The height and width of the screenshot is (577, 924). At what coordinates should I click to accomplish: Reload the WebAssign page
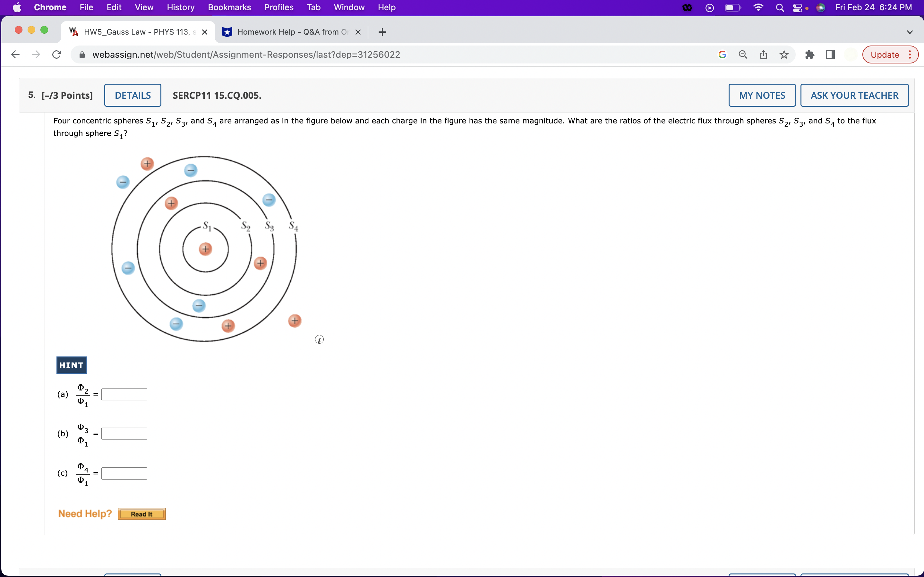pyautogui.click(x=56, y=54)
